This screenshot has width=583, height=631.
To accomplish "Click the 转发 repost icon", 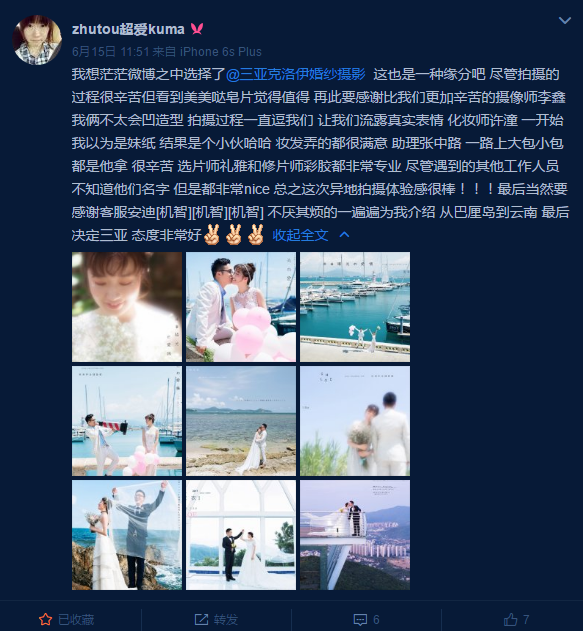I will tap(201, 619).
